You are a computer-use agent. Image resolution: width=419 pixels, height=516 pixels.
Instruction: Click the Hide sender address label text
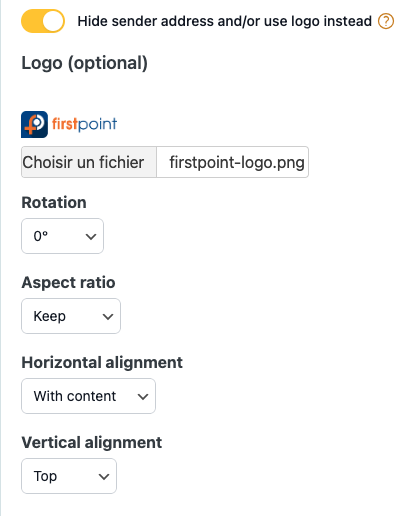click(x=224, y=21)
